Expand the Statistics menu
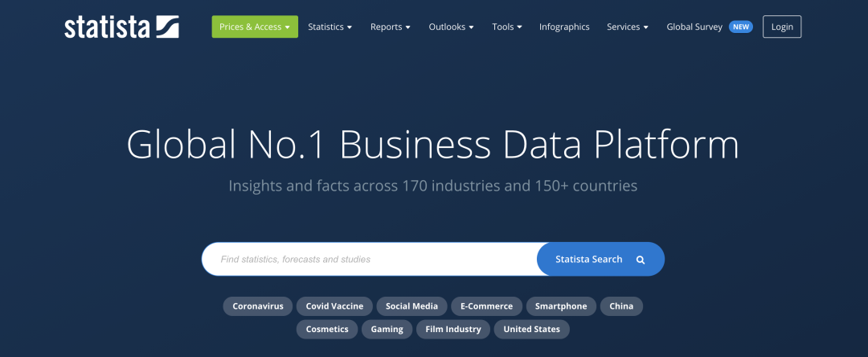Image resolution: width=868 pixels, height=357 pixels. pos(330,27)
